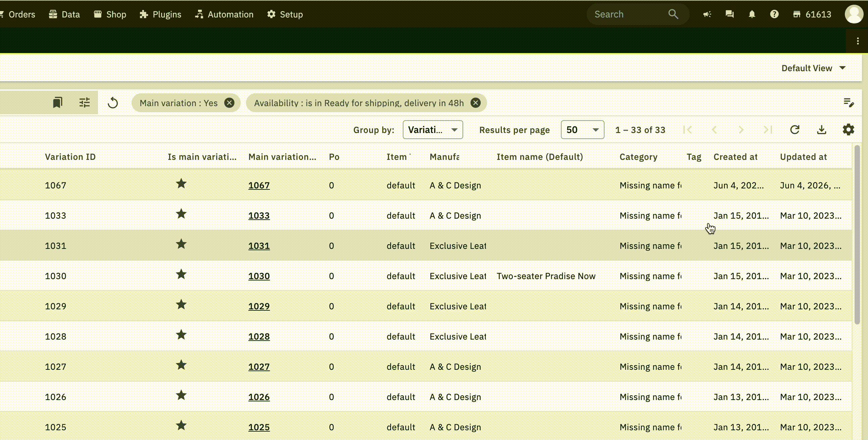The height and width of the screenshot is (440, 868).
Task: Open the user avatar menu
Action: [855, 14]
